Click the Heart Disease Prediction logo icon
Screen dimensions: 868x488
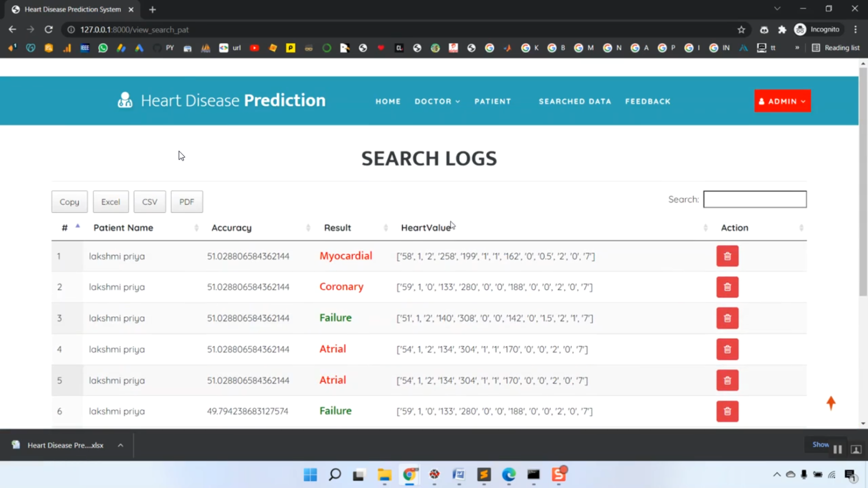125,100
